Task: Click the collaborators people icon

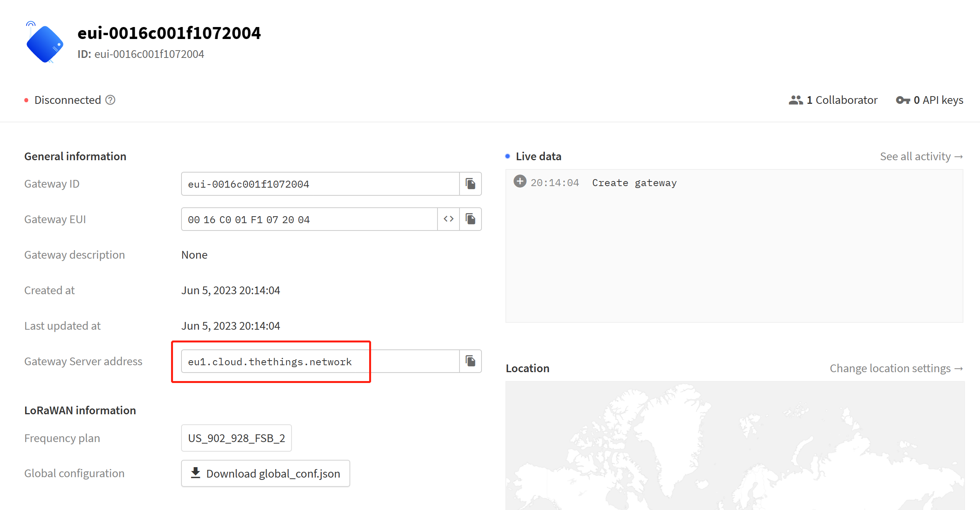Action: (x=795, y=100)
